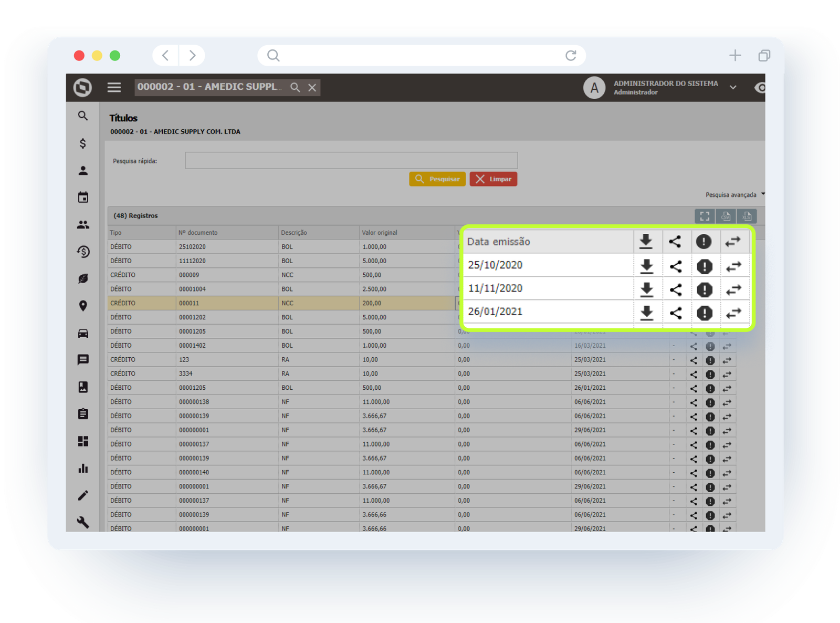Click the (48) Registros label

point(135,216)
